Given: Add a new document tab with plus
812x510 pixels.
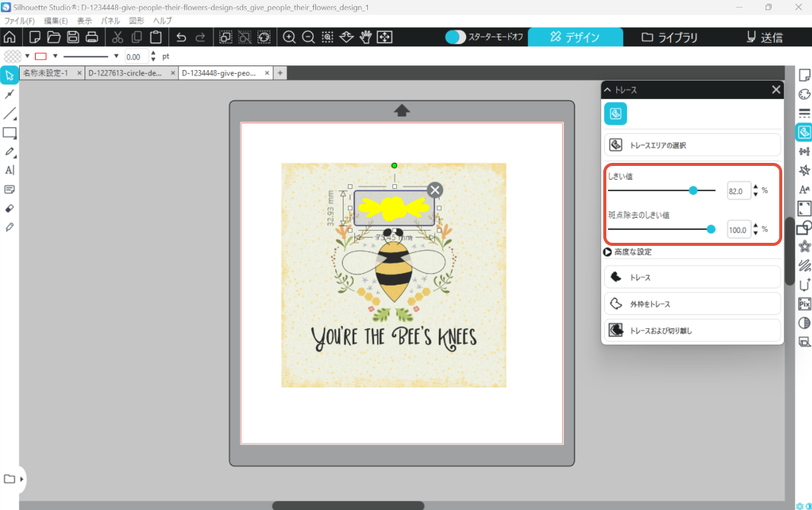Looking at the screenshot, I should point(280,73).
